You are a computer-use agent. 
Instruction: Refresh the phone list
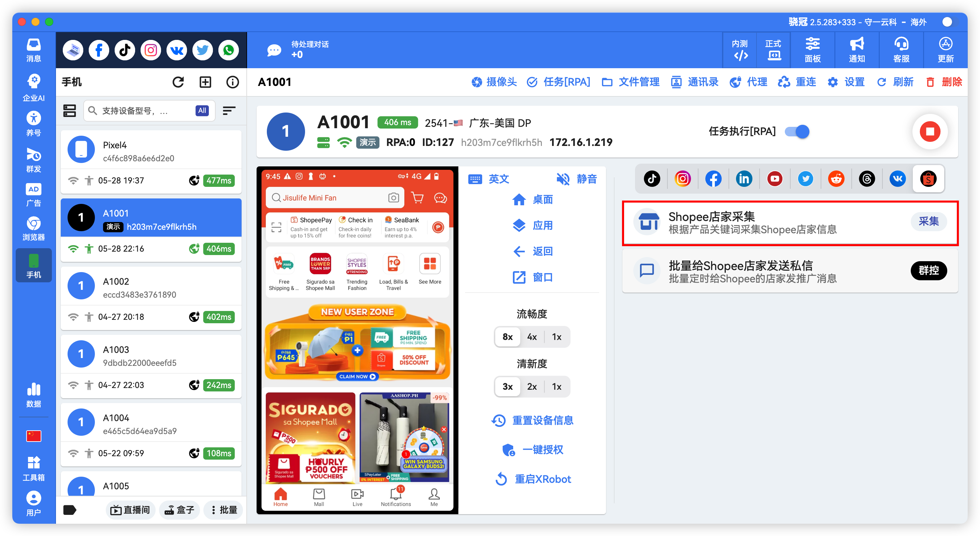pyautogui.click(x=178, y=82)
